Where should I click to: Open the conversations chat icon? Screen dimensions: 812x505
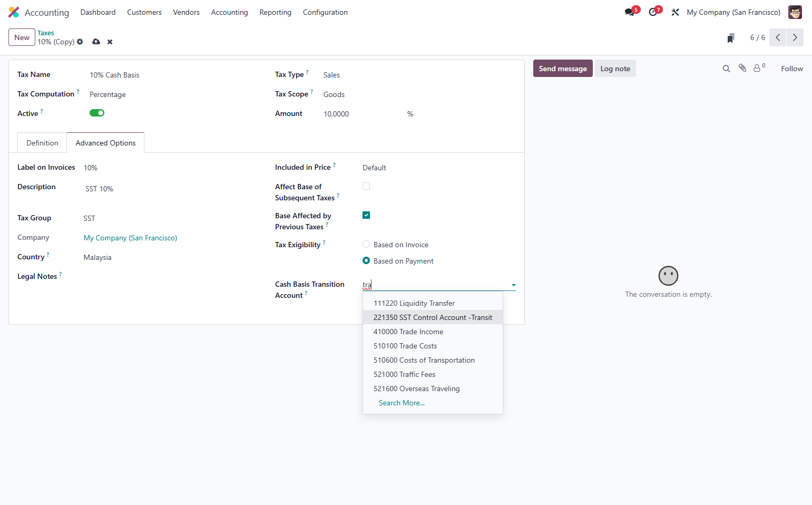coord(630,12)
